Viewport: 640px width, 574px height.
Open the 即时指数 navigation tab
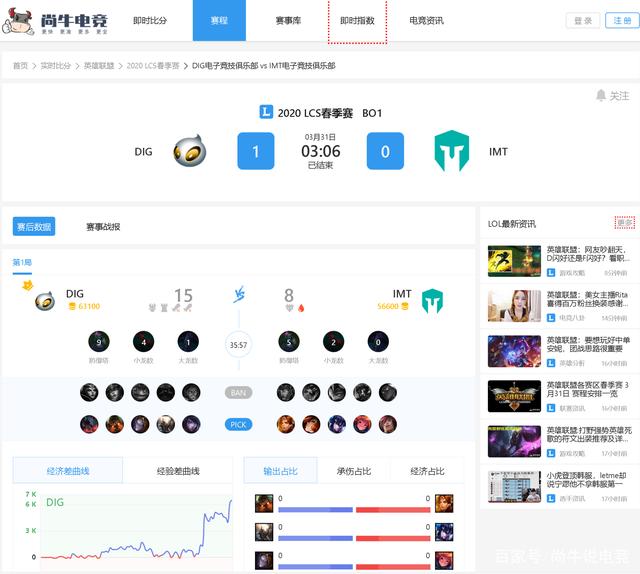[357, 20]
